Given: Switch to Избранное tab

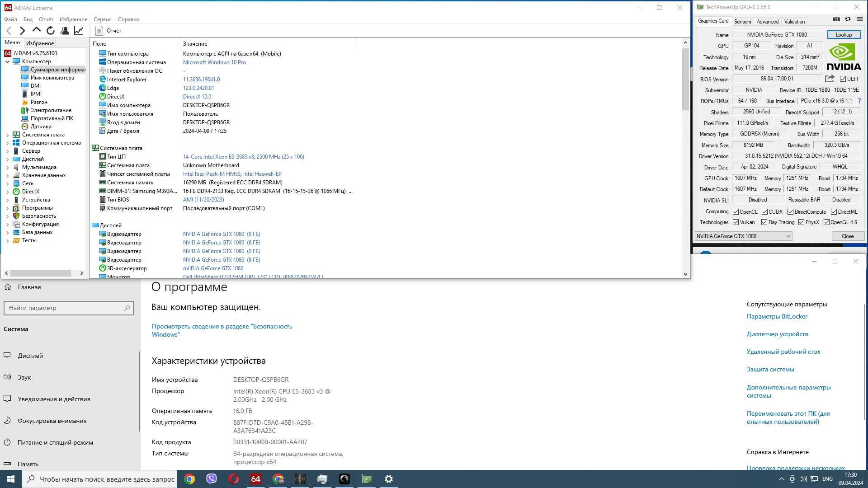Looking at the screenshot, I should pyautogui.click(x=40, y=43).
